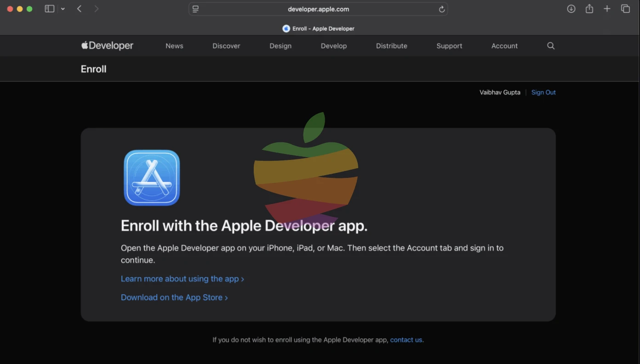Image resolution: width=640 pixels, height=364 pixels.
Task: Open Learn more about using the app
Action: 182,279
